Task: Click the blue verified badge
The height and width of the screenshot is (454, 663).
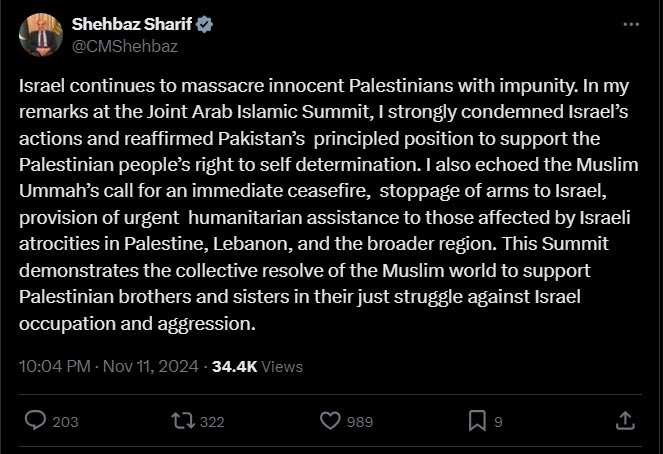Action: click(x=206, y=25)
